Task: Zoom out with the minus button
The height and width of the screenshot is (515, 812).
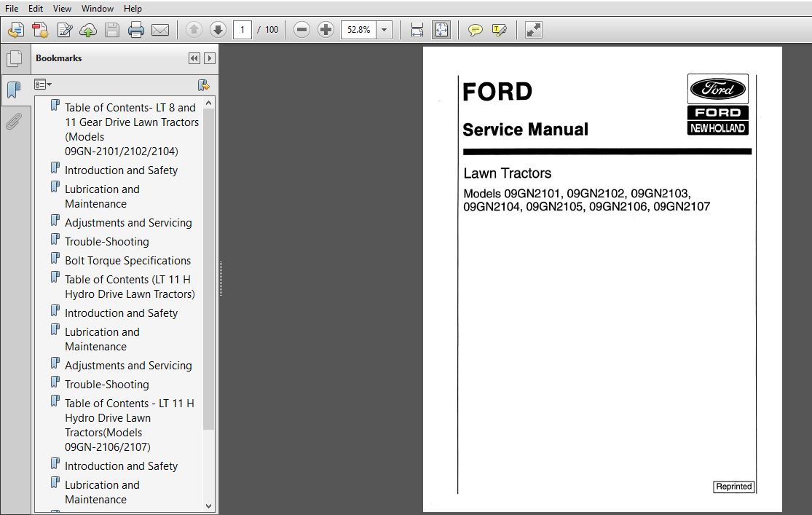Action: click(301, 30)
